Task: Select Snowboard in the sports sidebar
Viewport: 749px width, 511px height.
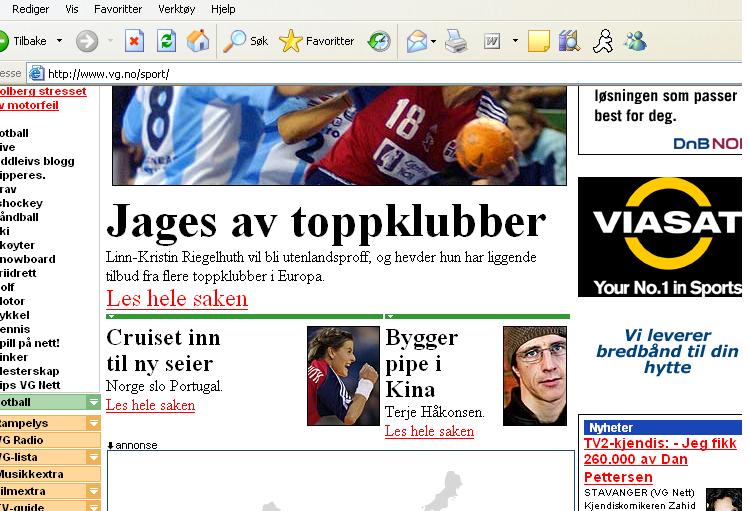Action: click(x=28, y=259)
